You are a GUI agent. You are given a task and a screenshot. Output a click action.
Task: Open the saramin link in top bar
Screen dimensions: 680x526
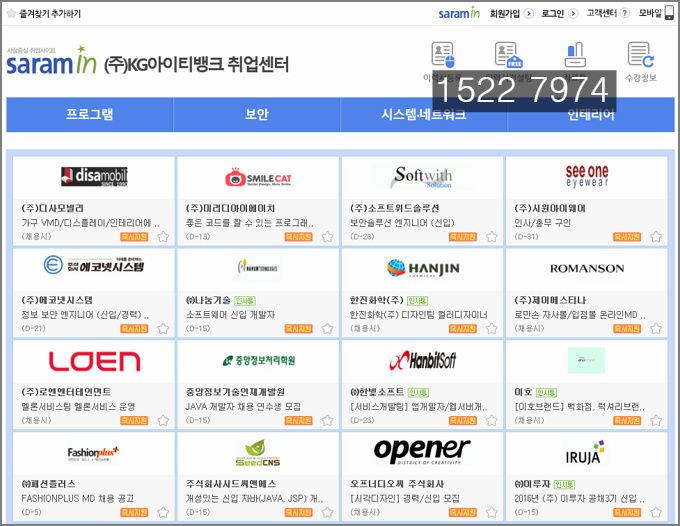tap(459, 13)
